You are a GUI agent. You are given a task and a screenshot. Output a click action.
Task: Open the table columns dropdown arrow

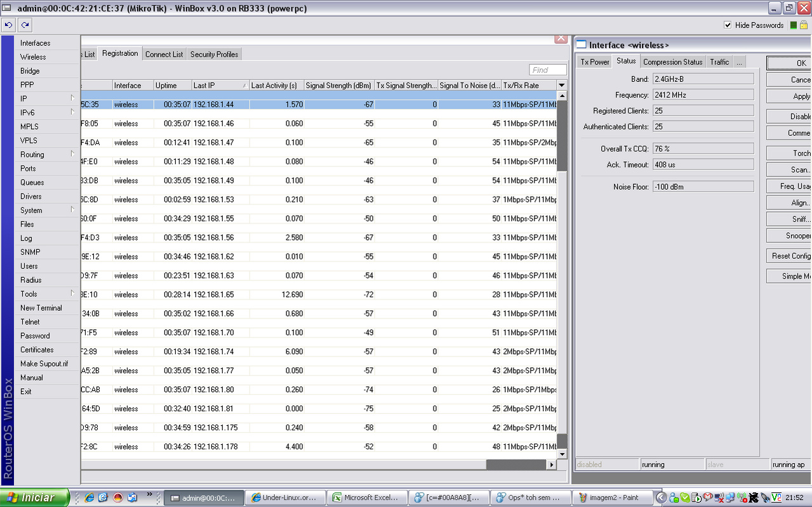[561, 85]
